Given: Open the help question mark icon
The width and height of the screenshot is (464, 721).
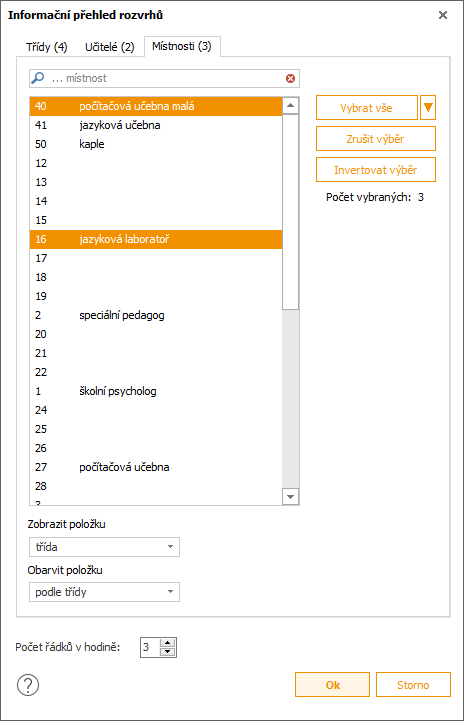Looking at the screenshot, I should pyautogui.click(x=28, y=685).
